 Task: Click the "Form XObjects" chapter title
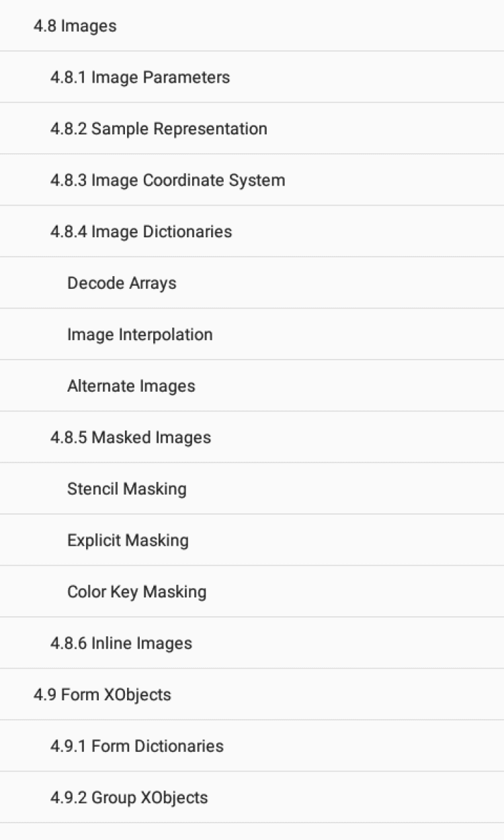pyautogui.click(x=116, y=694)
